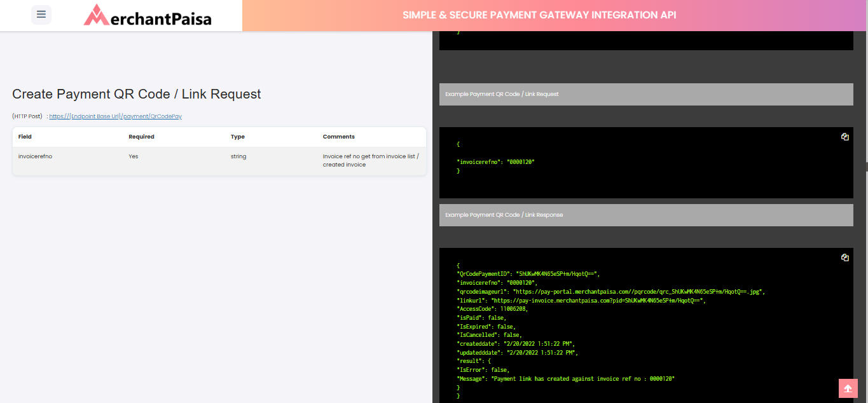This screenshot has width=868, height=403.
Task: Click the Comments column header
Action: click(x=339, y=137)
